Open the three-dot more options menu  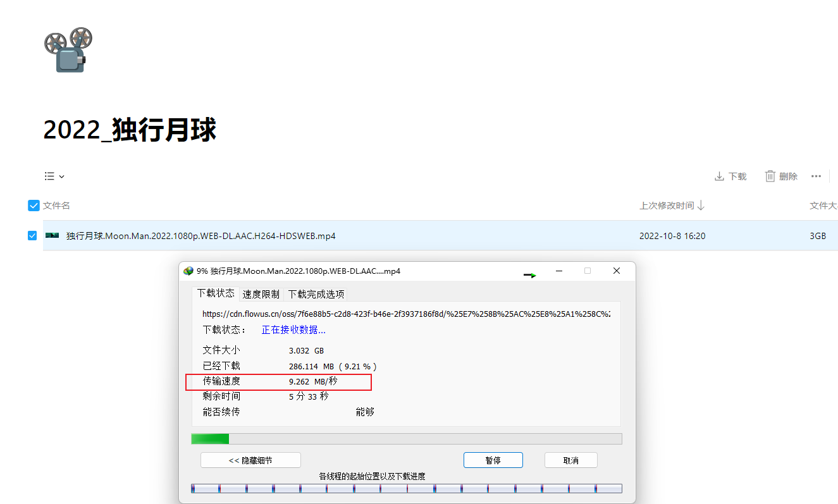pyautogui.click(x=816, y=176)
